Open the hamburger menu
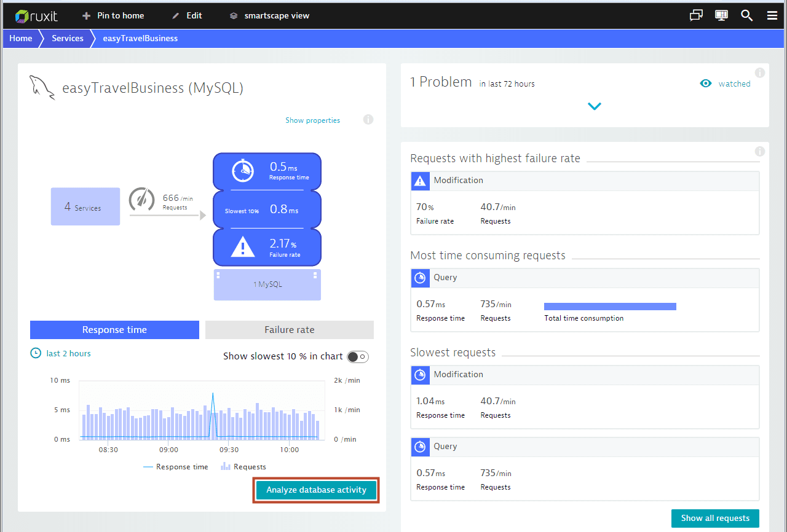 pos(772,15)
